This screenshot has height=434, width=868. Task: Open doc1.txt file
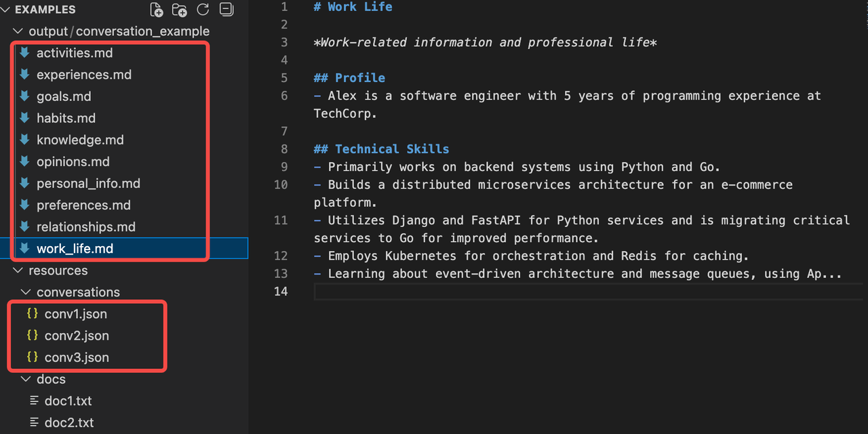[68, 401]
